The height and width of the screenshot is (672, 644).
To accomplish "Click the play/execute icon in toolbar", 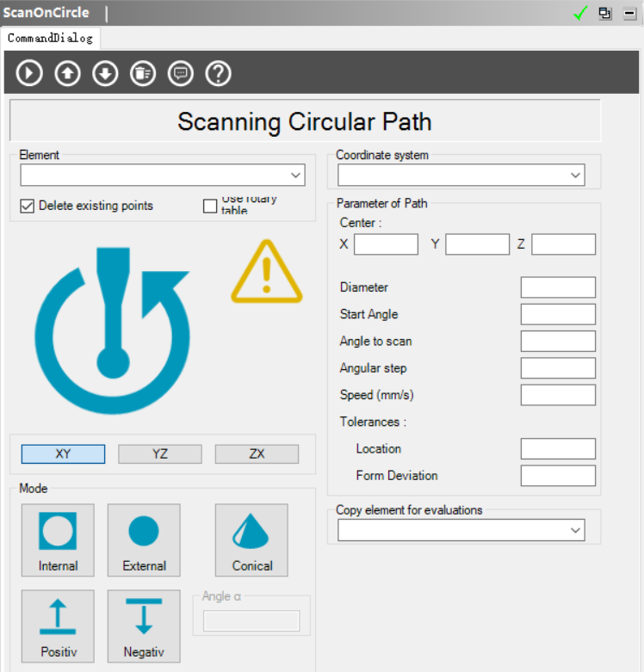I will pos(29,74).
